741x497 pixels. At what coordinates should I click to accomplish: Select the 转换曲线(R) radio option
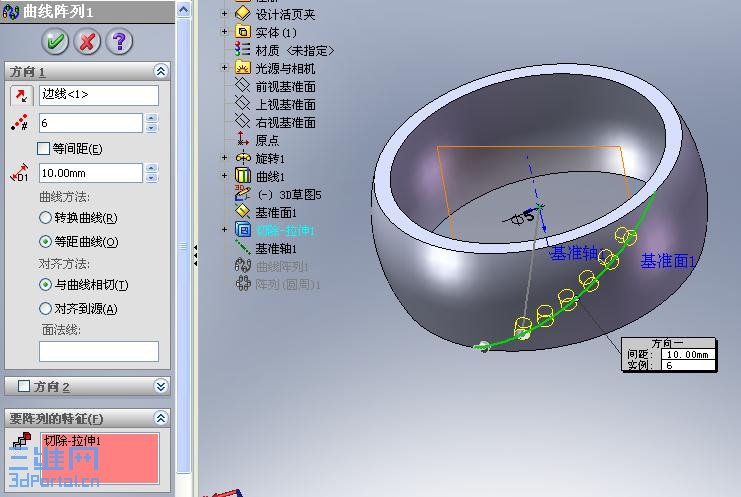pos(45,218)
